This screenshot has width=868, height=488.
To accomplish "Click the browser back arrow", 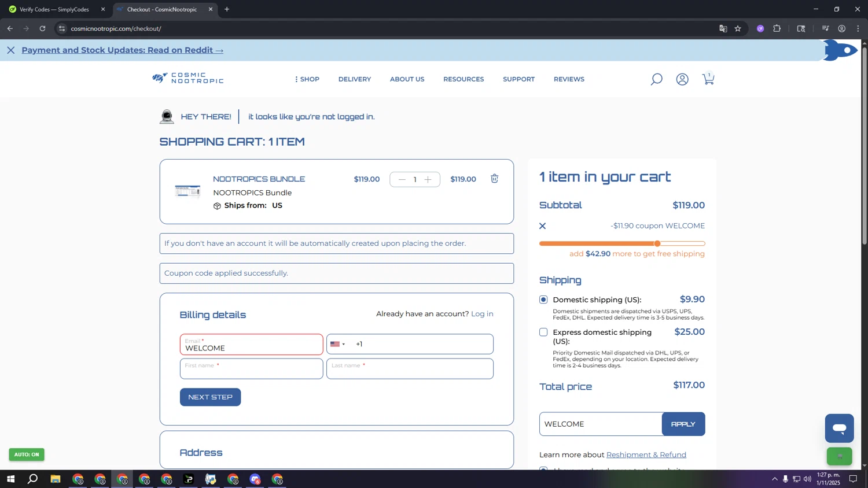I will (x=10, y=28).
